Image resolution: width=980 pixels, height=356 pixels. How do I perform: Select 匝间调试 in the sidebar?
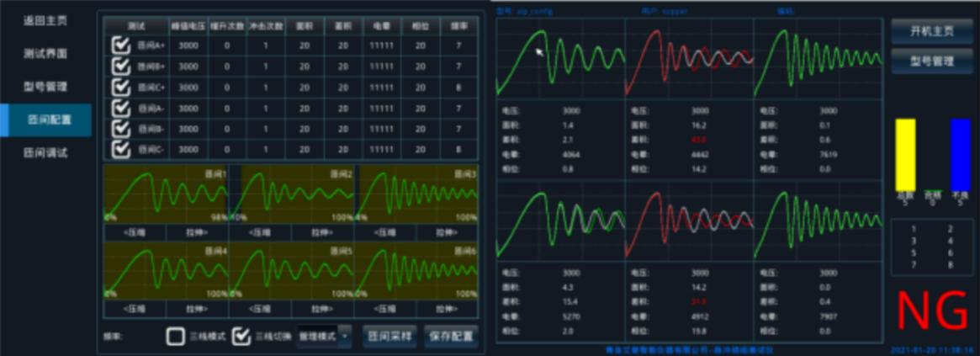[x=45, y=153]
